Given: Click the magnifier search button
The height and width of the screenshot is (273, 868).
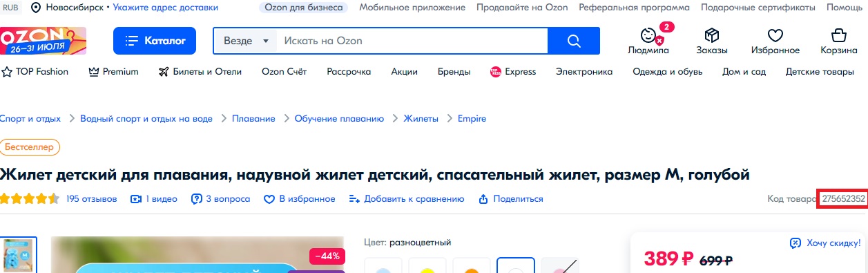Looking at the screenshot, I should (574, 41).
